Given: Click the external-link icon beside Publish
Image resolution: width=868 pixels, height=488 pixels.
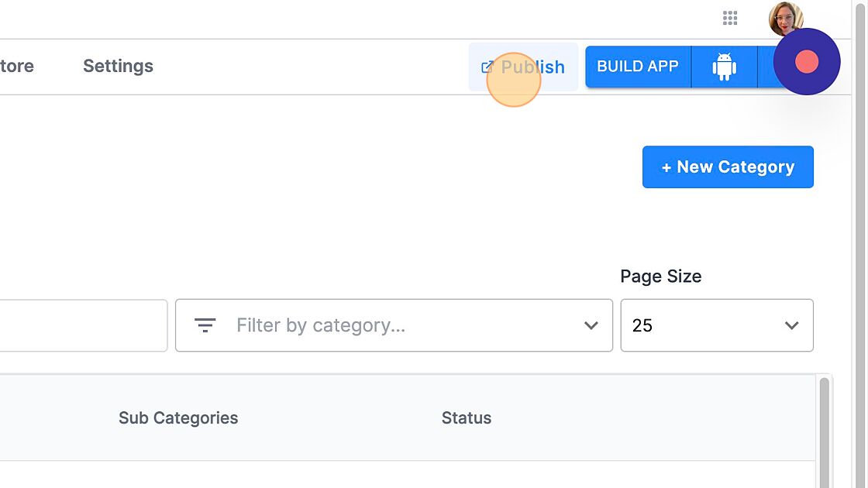Looking at the screenshot, I should 487,67.
